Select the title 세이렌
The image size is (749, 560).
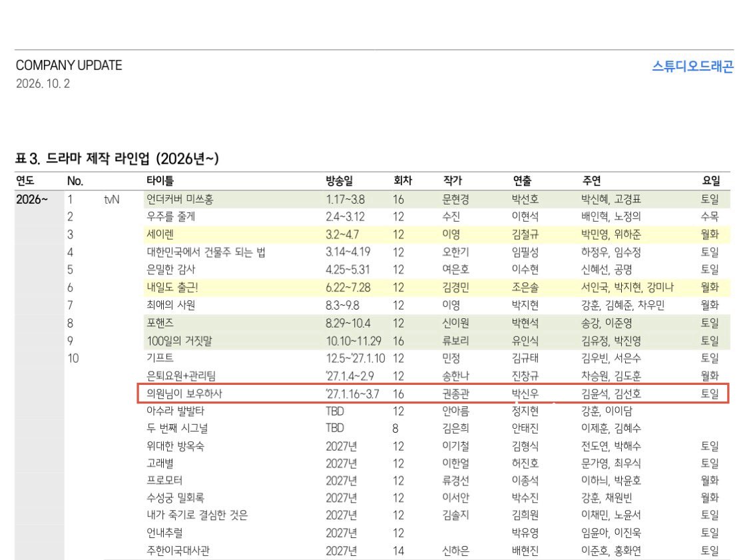point(160,234)
